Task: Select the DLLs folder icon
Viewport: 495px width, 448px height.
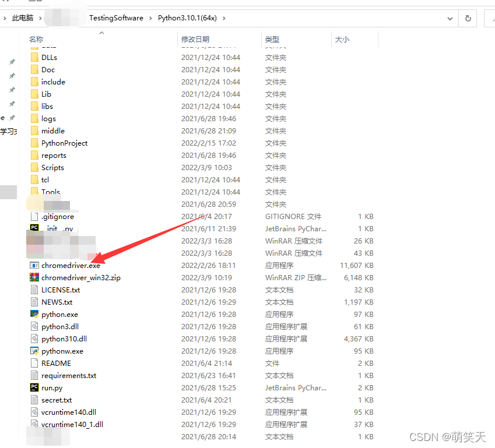Action: [x=34, y=58]
